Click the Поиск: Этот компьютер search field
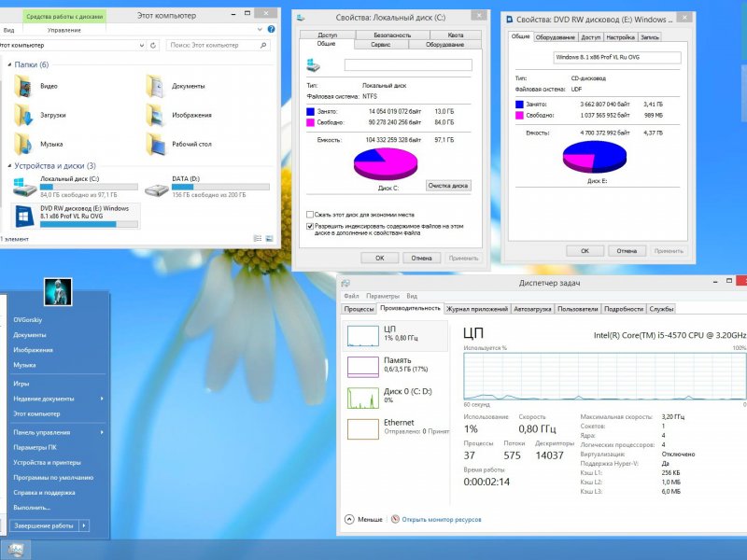Image resolution: width=747 pixels, height=560 pixels. tap(218, 45)
